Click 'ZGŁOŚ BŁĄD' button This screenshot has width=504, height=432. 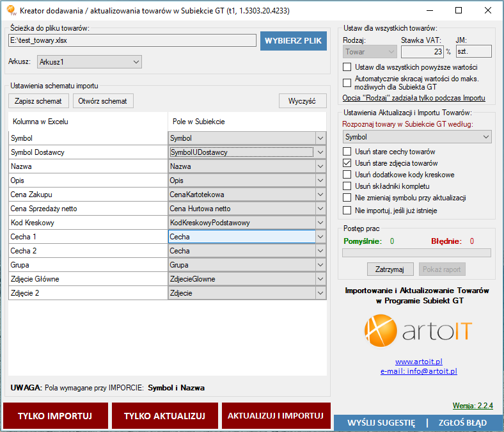click(x=463, y=422)
